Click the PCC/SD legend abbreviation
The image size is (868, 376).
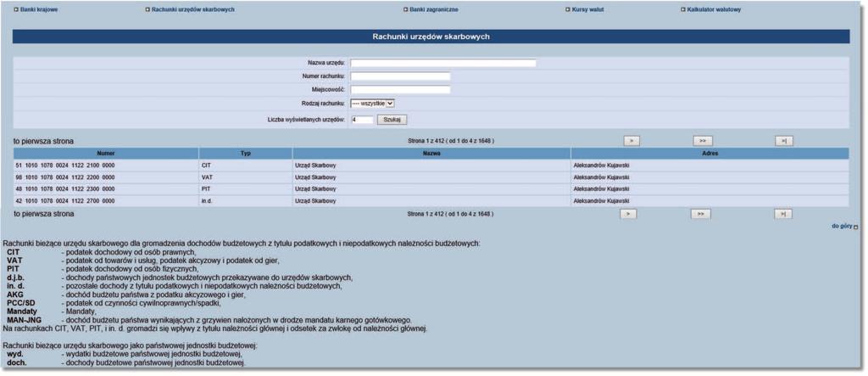click(x=21, y=303)
